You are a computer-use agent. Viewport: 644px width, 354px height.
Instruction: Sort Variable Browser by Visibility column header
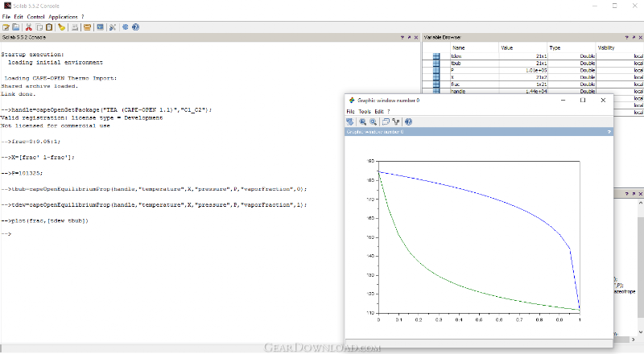[x=620, y=47]
